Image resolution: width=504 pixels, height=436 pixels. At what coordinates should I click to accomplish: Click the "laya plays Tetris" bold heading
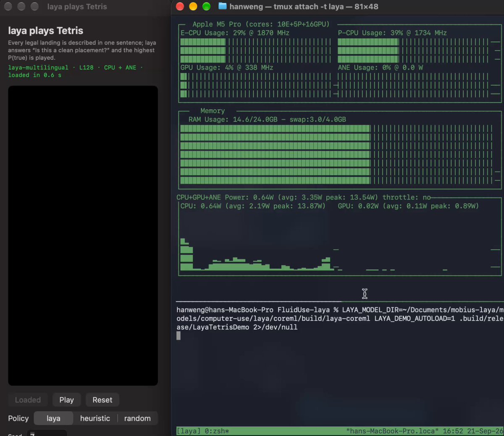(x=45, y=31)
